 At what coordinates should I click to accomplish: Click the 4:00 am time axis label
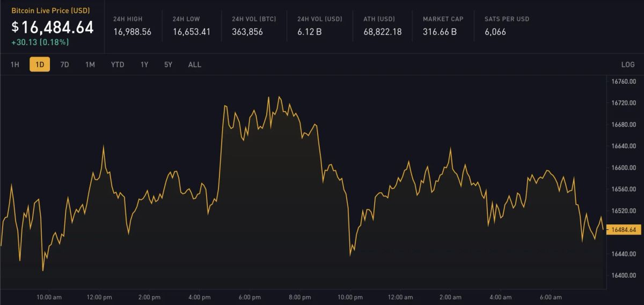tap(500, 297)
